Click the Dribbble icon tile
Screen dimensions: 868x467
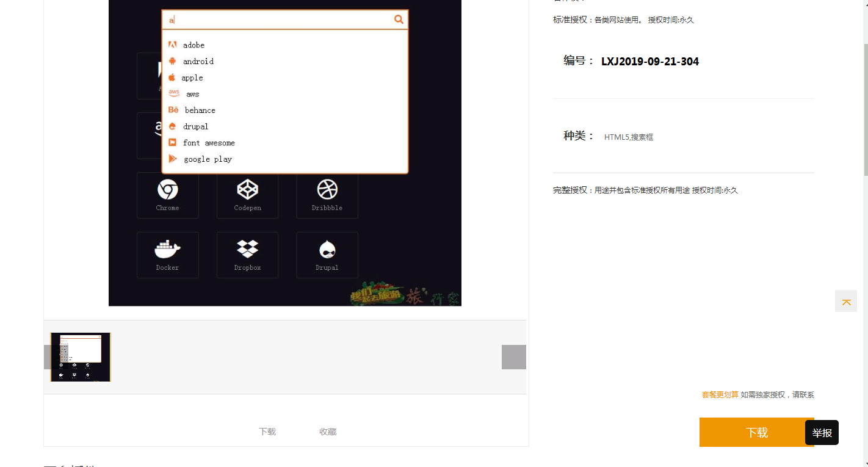(x=327, y=195)
